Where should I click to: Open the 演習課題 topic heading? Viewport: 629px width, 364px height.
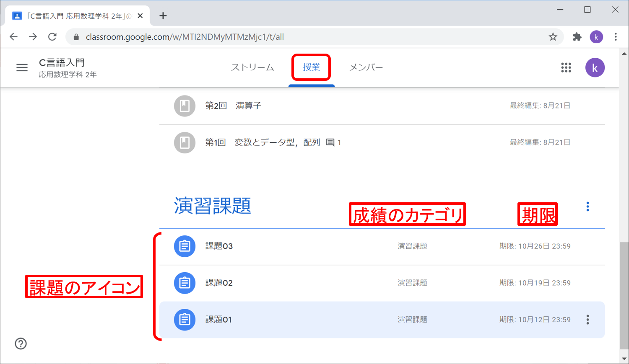click(x=212, y=206)
